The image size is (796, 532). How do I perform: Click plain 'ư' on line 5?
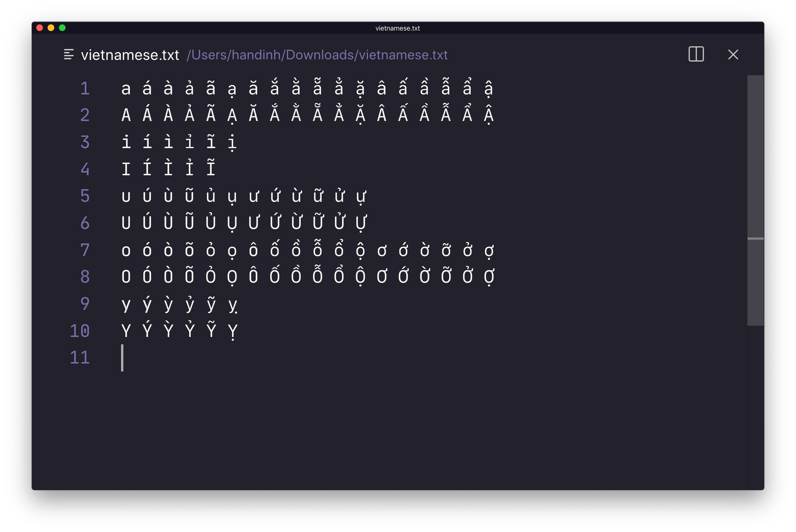tap(254, 196)
